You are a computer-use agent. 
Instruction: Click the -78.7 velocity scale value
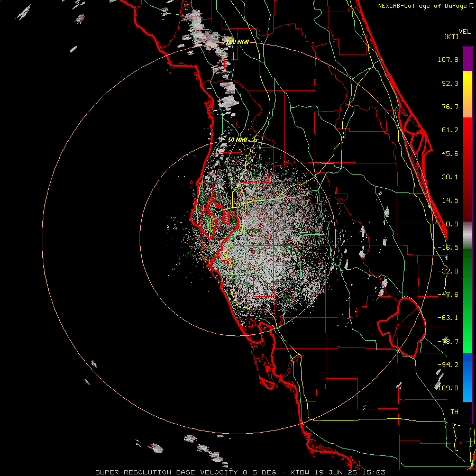(448, 342)
